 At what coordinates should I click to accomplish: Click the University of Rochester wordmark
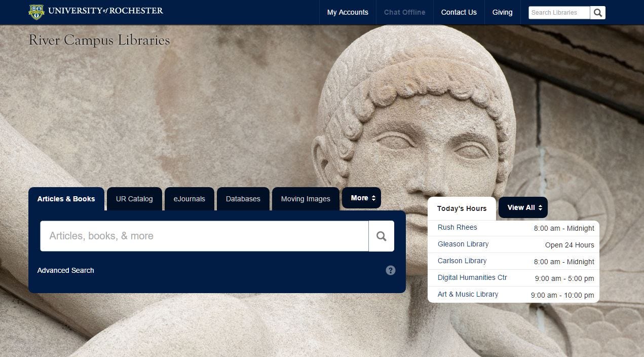pos(106,11)
